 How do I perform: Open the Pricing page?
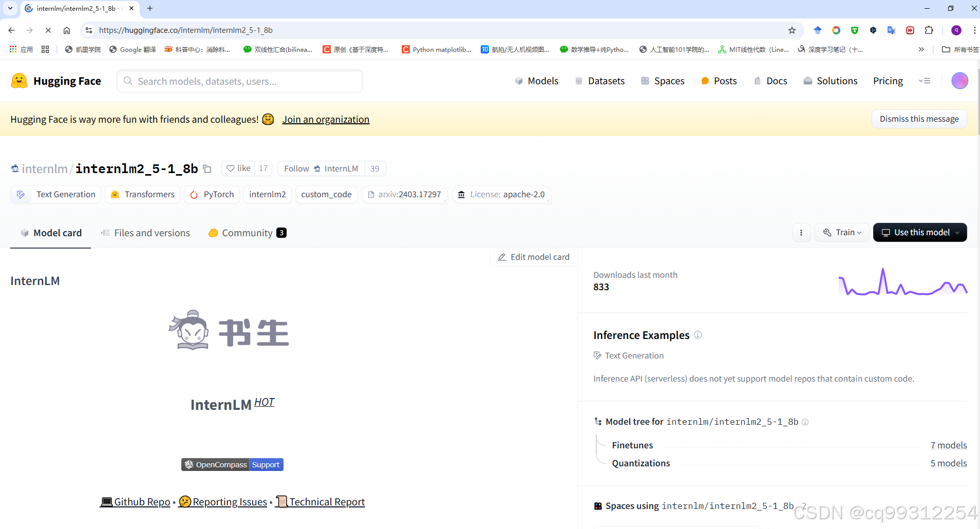[888, 81]
